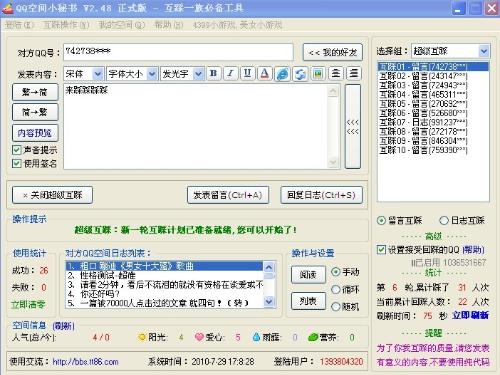This screenshot has width=500, height=375.
Task: Select the 手动 radio option
Action: click(336, 272)
